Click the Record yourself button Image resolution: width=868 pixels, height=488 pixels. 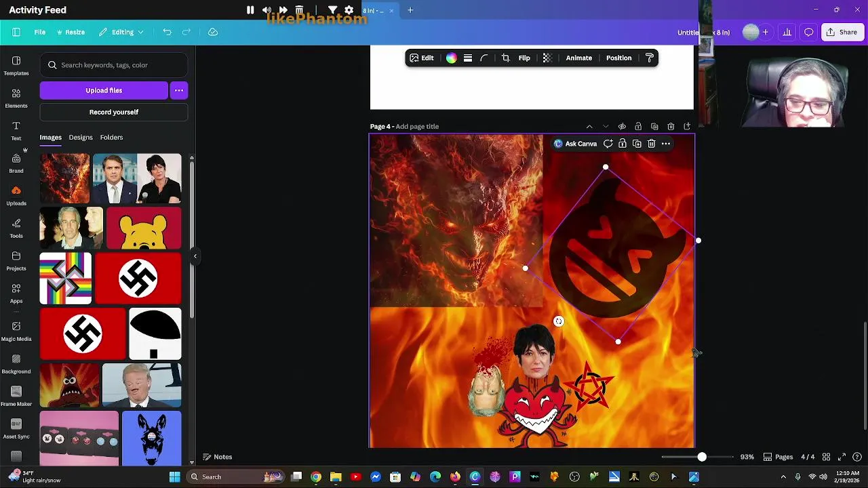114,112
